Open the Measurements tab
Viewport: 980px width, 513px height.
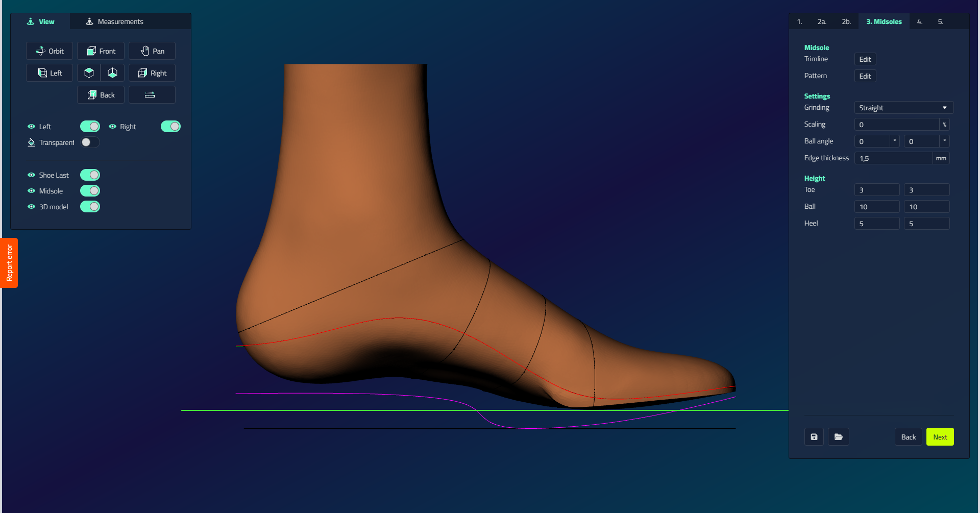click(x=115, y=21)
